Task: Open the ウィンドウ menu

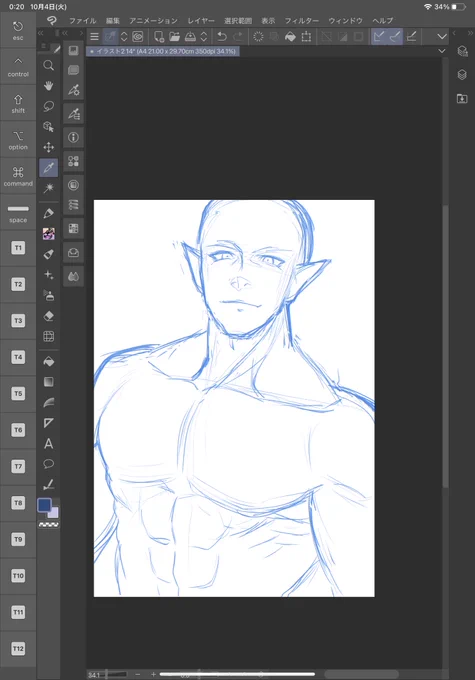Action: point(345,20)
